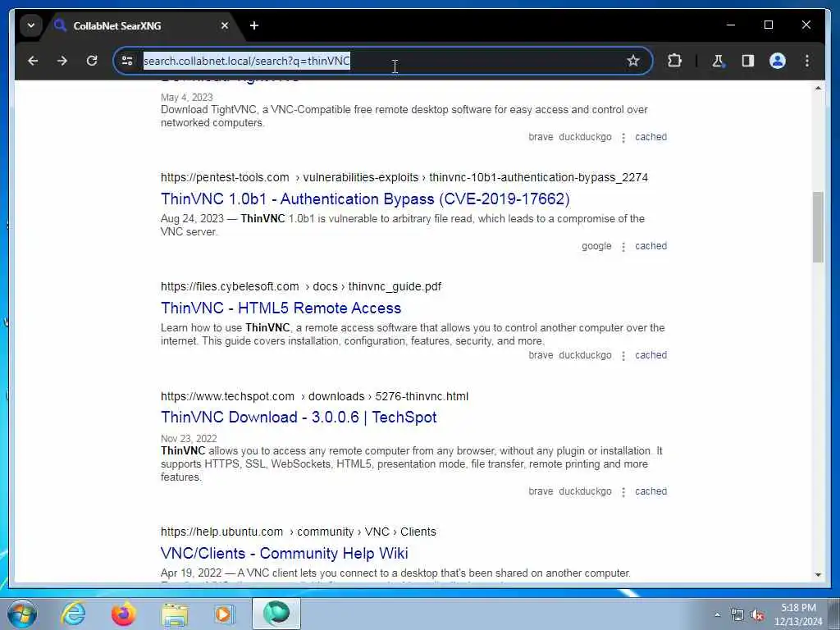The height and width of the screenshot is (630, 840).
Task: Open the taskbar clock showing 5:18 PM
Action: click(x=797, y=614)
